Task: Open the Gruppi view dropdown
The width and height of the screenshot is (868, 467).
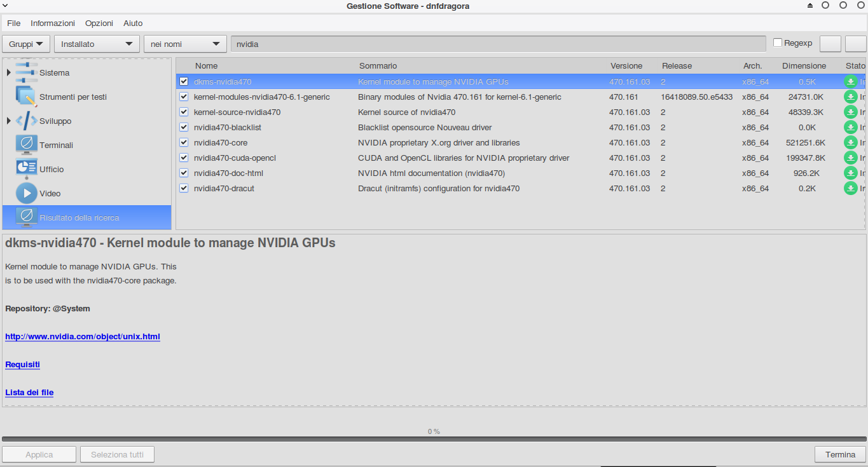Action: point(27,44)
